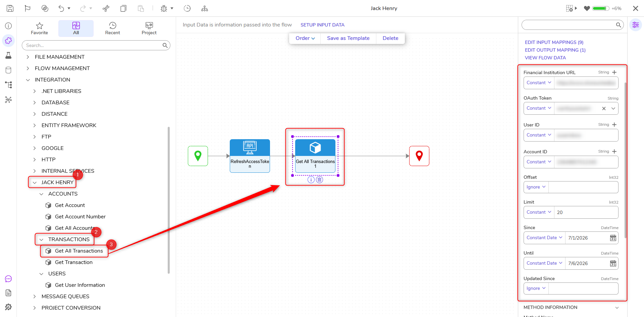Open the gear settings icon in the left sidebar
Image resolution: width=644 pixels, height=317 pixels.
click(8, 307)
